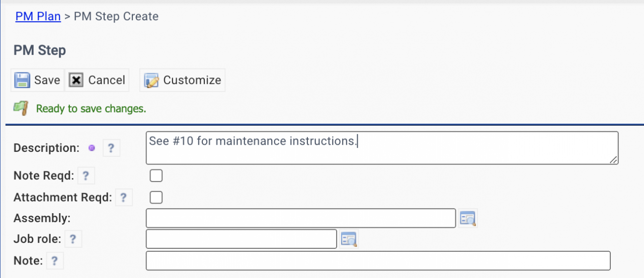The width and height of the screenshot is (644, 278).
Task: Click into the Job role input field
Action: (x=242, y=239)
